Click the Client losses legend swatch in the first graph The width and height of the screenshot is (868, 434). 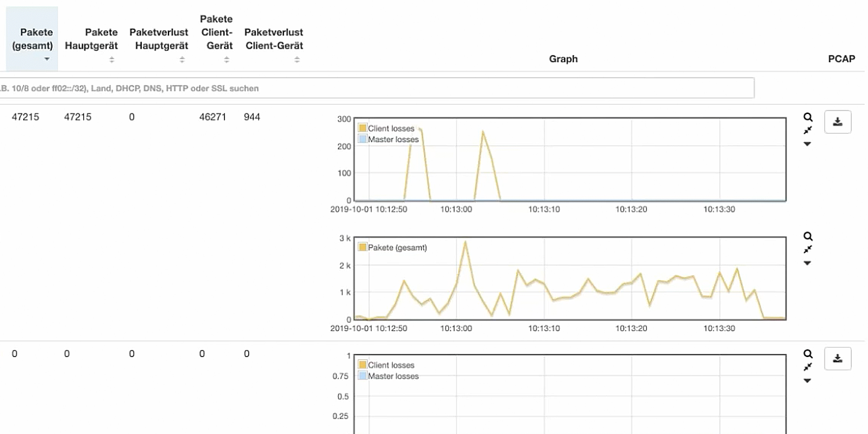click(363, 128)
